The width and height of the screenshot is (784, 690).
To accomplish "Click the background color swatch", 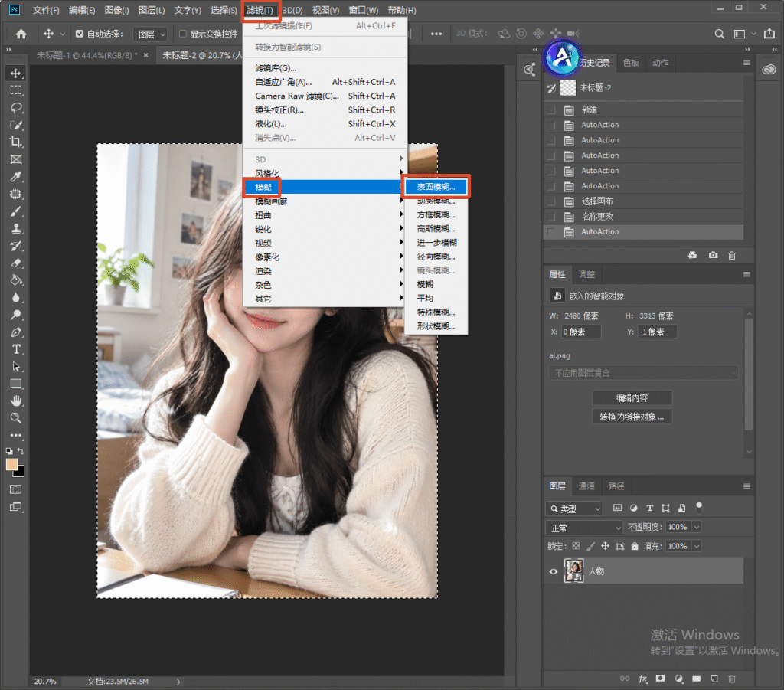I will [20, 472].
